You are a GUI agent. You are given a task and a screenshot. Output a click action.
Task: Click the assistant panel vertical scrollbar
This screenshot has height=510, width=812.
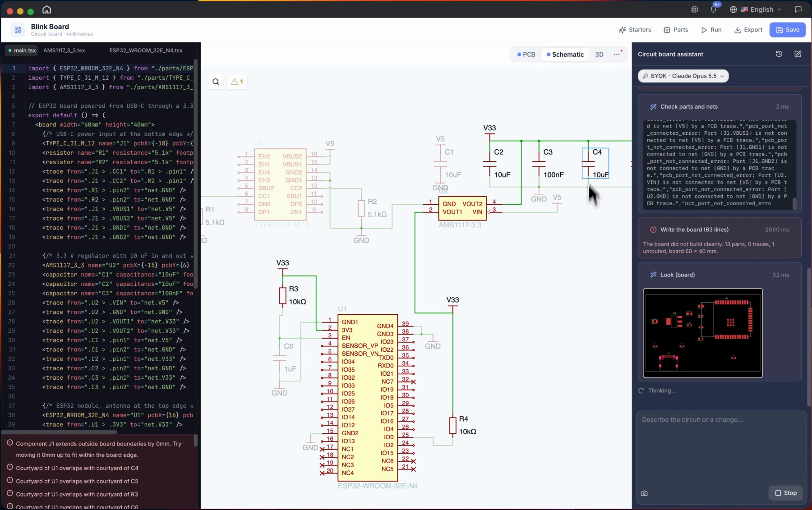point(809,337)
